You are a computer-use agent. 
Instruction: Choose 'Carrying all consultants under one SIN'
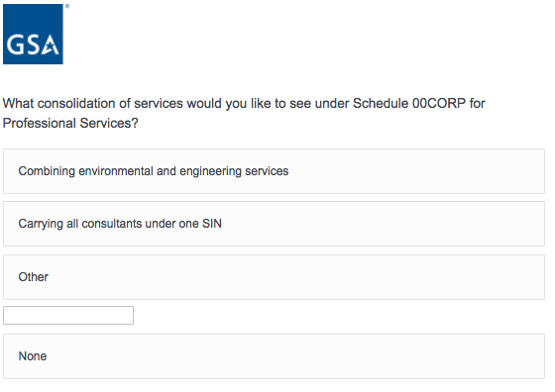coord(274,224)
